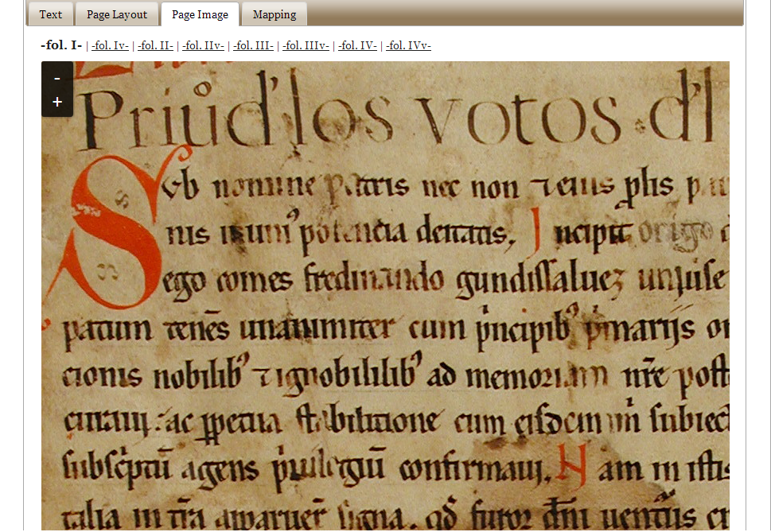Click the manuscript page image viewer
Image resolution: width=771 pixels, height=532 pixels.
pyautogui.click(x=385, y=296)
